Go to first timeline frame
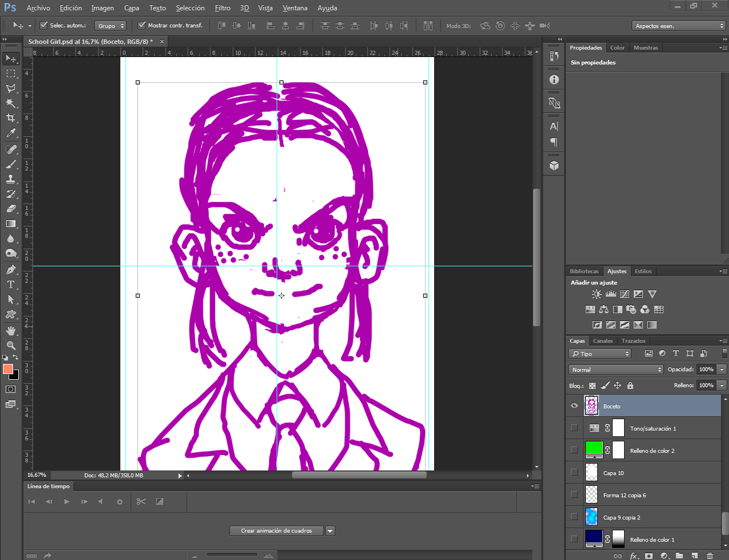This screenshot has height=560, width=729. click(x=32, y=502)
